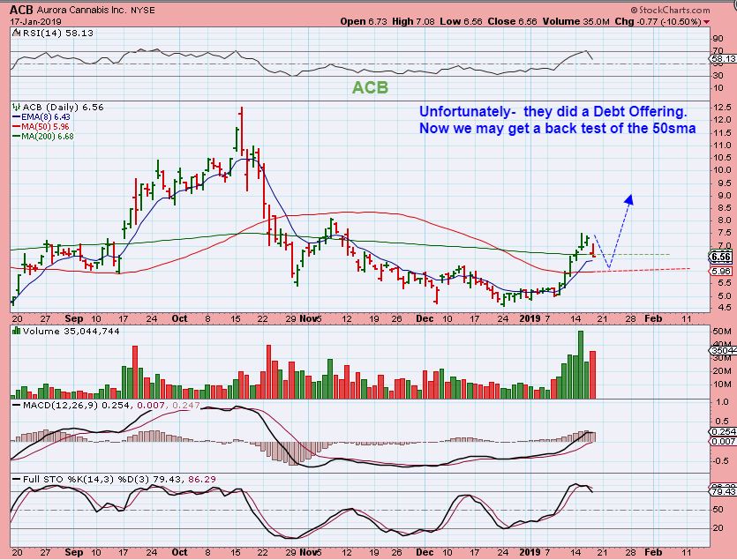Image resolution: width=737 pixels, height=560 pixels.
Task: Click the bar icon before the Volume label
Action: pos(16,332)
